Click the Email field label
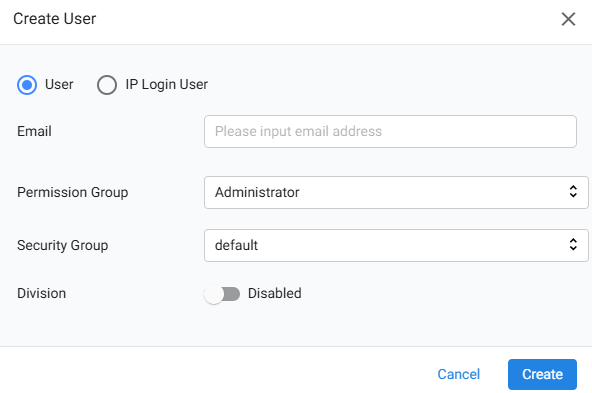Image resolution: width=592 pixels, height=393 pixels. (34, 131)
